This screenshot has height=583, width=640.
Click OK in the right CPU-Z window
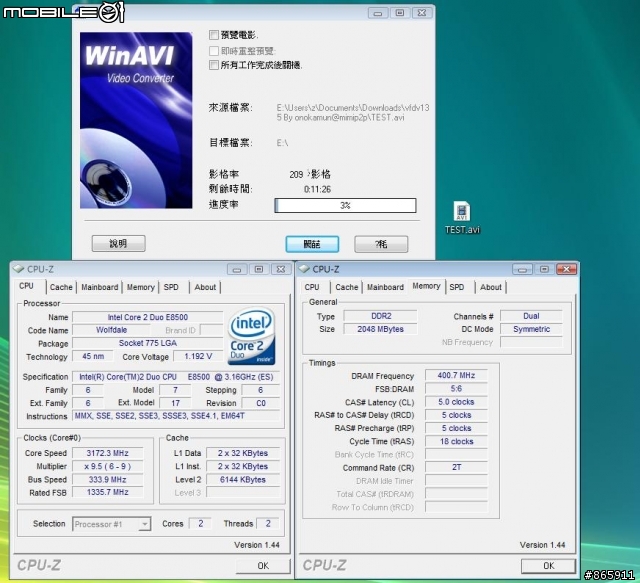[x=549, y=566]
